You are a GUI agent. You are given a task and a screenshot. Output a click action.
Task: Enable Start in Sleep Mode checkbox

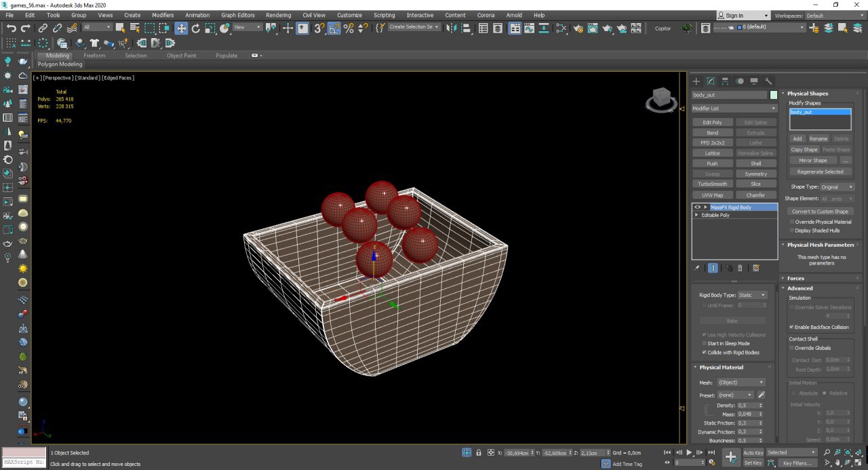[x=703, y=344]
